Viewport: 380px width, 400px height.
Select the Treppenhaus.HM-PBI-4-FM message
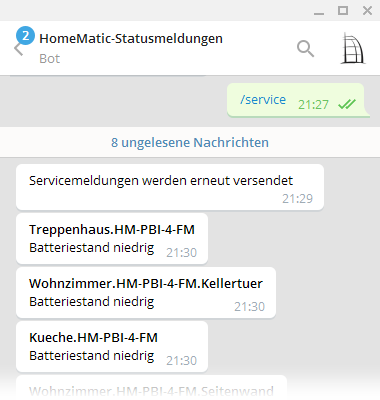pos(112,239)
